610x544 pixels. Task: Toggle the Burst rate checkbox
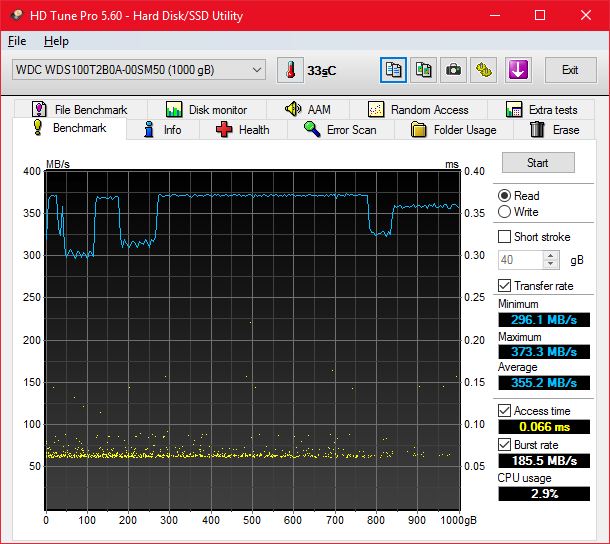505,444
